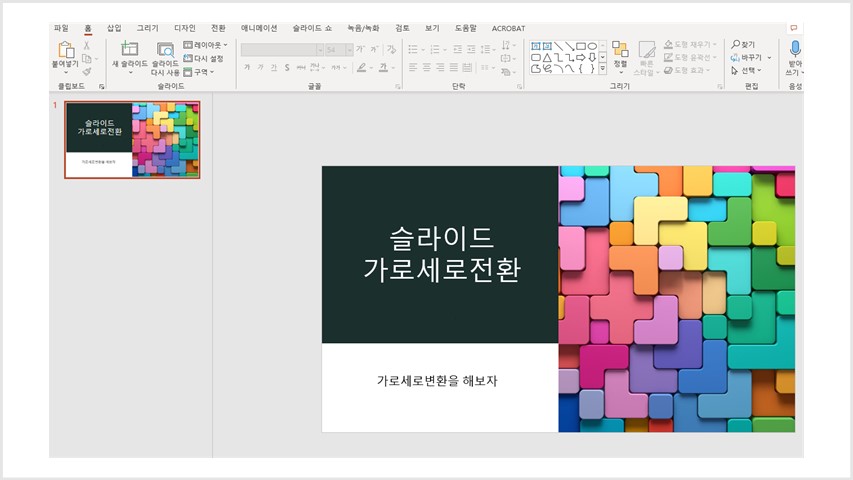The height and width of the screenshot is (480, 853).
Task: Switch to the Design (디자인) tab
Action: [184, 28]
